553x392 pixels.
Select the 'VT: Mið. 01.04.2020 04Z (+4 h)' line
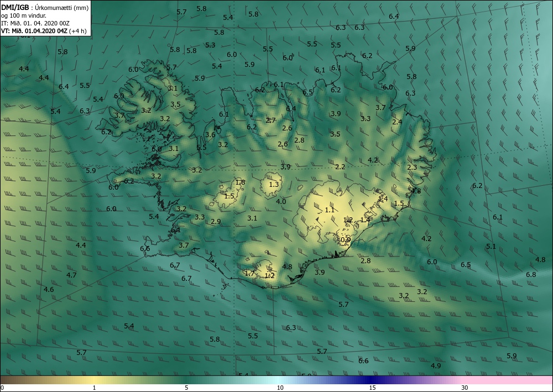(x=44, y=30)
